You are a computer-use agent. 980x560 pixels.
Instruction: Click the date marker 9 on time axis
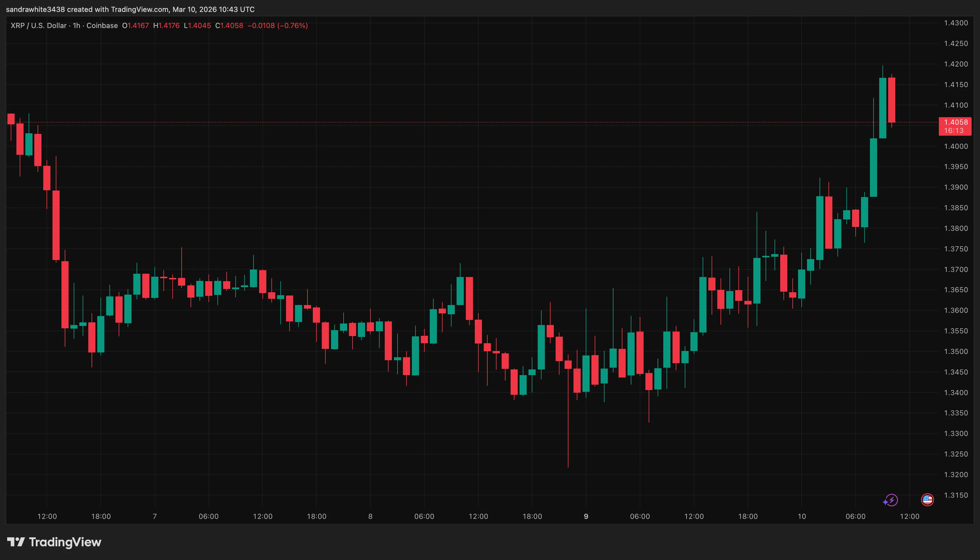point(586,516)
